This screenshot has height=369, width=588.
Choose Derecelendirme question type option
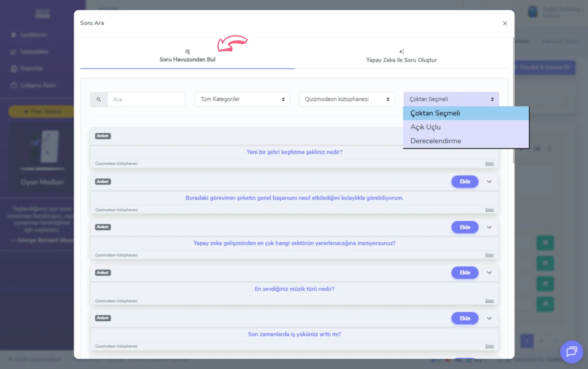(x=436, y=141)
